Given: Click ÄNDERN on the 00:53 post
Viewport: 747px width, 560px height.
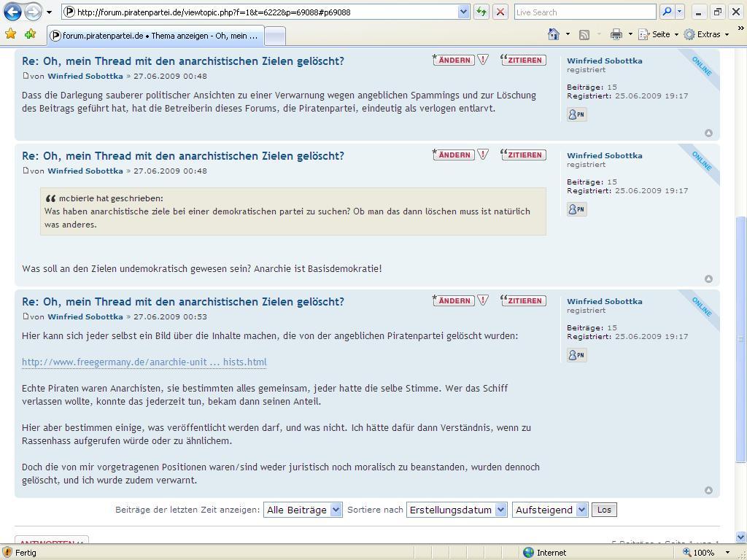Looking at the screenshot, I should (454, 300).
